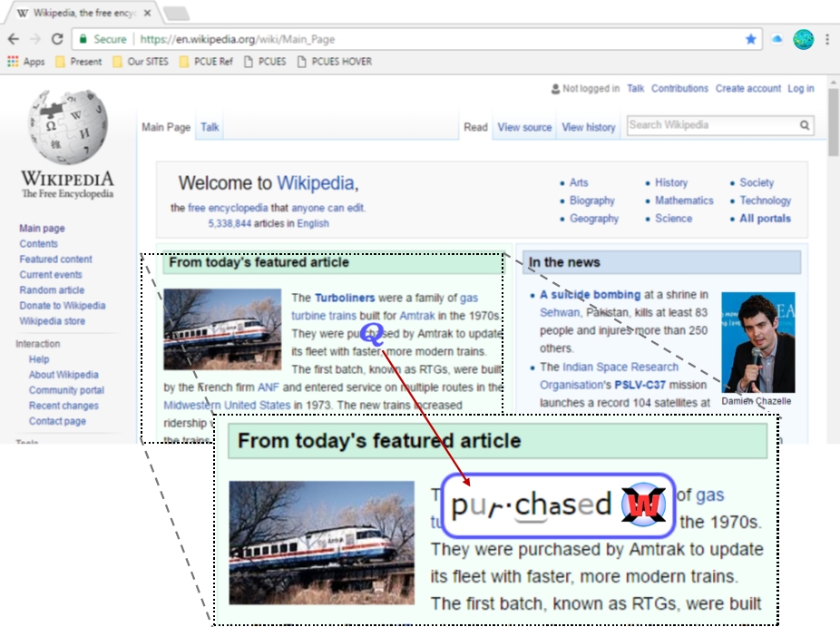Open the Mathematics portal link

point(684,201)
